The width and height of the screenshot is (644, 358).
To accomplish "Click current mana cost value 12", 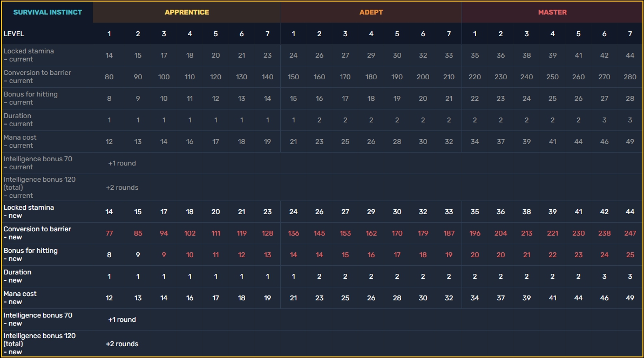I will pyautogui.click(x=109, y=141).
